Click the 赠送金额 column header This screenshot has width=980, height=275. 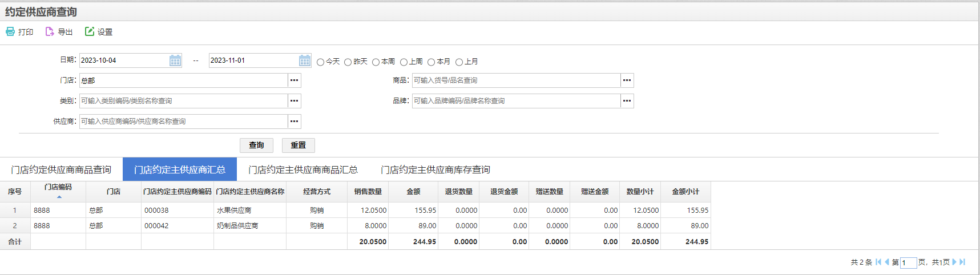point(595,192)
